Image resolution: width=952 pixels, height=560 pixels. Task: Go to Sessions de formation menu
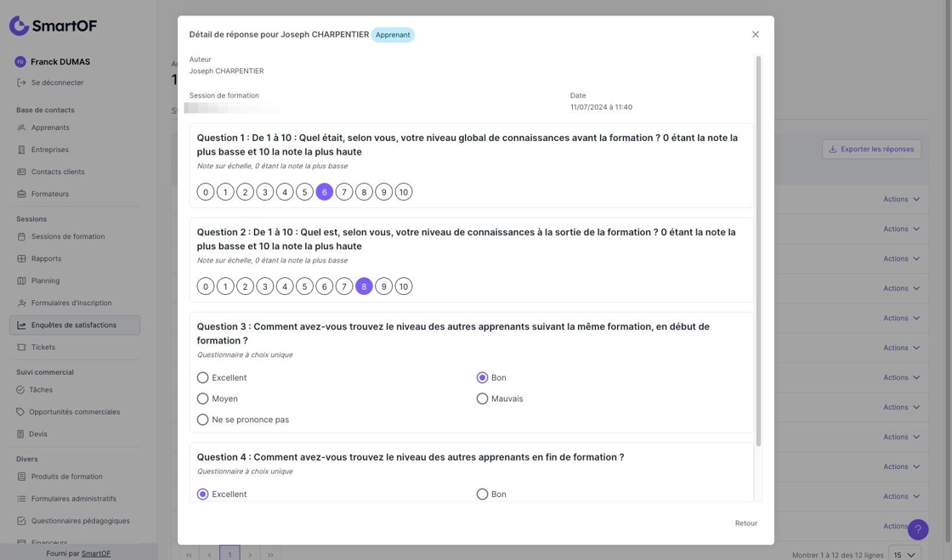[x=68, y=236]
